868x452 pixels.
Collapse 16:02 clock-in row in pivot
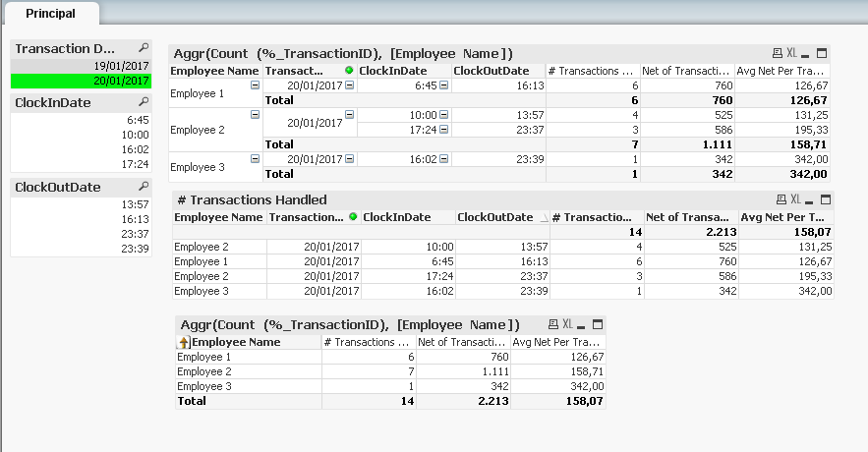pyautogui.click(x=443, y=159)
